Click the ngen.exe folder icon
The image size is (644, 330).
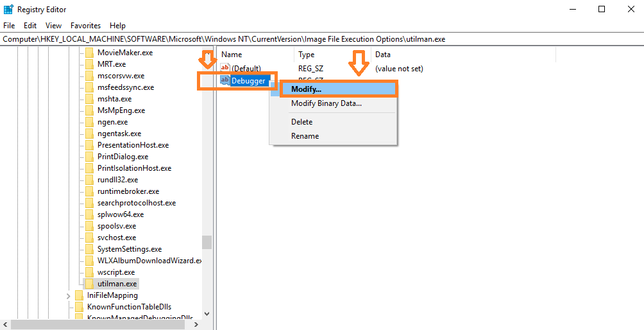coord(89,122)
